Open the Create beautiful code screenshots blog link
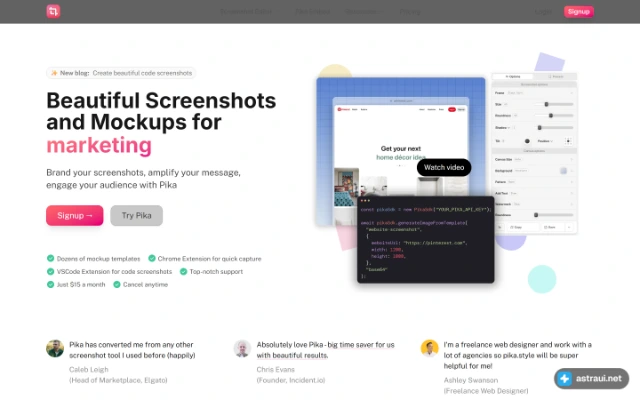 [x=142, y=73]
